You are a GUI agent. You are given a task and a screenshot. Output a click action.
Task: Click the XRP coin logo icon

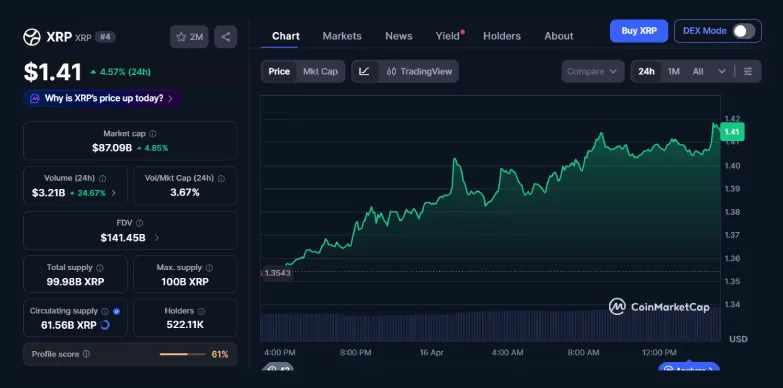click(x=32, y=37)
